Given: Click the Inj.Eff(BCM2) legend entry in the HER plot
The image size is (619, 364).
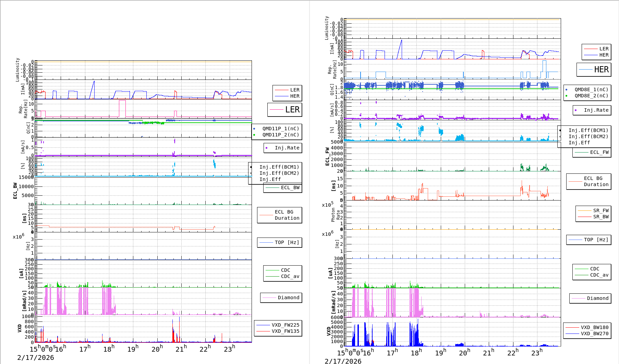Looking at the screenshot, I should pyautogui.click(x=588, y=136).
